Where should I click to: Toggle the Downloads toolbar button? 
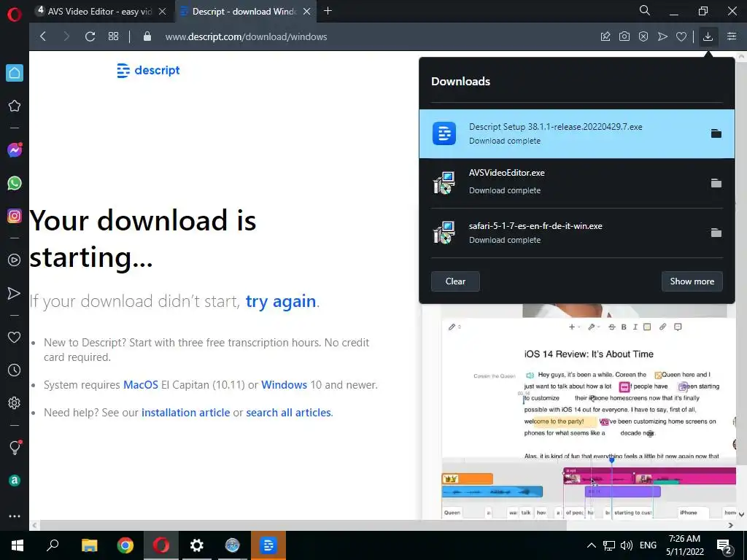point(708,36)
